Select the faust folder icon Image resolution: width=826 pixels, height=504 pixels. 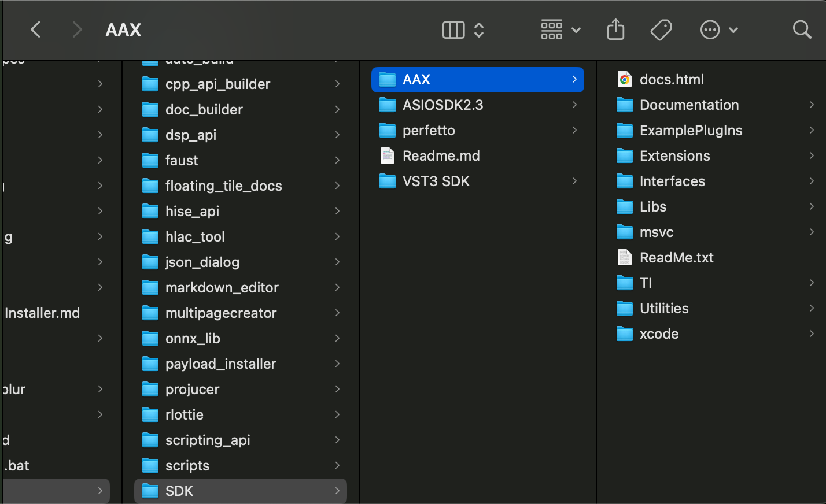point(150,161)
